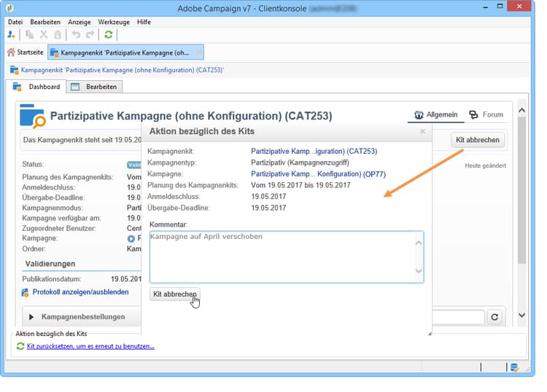
Task: Open the Datei menu
Action: pos(15,22)
